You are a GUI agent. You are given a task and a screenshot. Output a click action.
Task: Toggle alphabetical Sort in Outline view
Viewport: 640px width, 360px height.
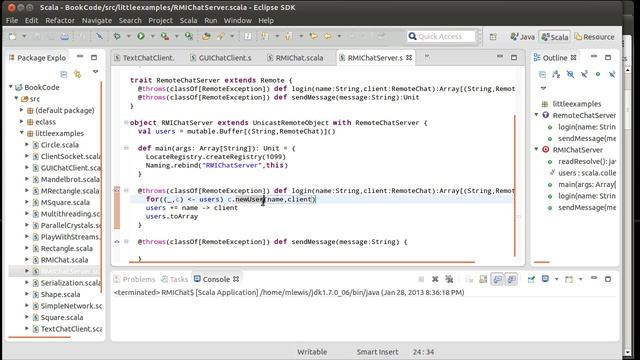click(556, 74)
